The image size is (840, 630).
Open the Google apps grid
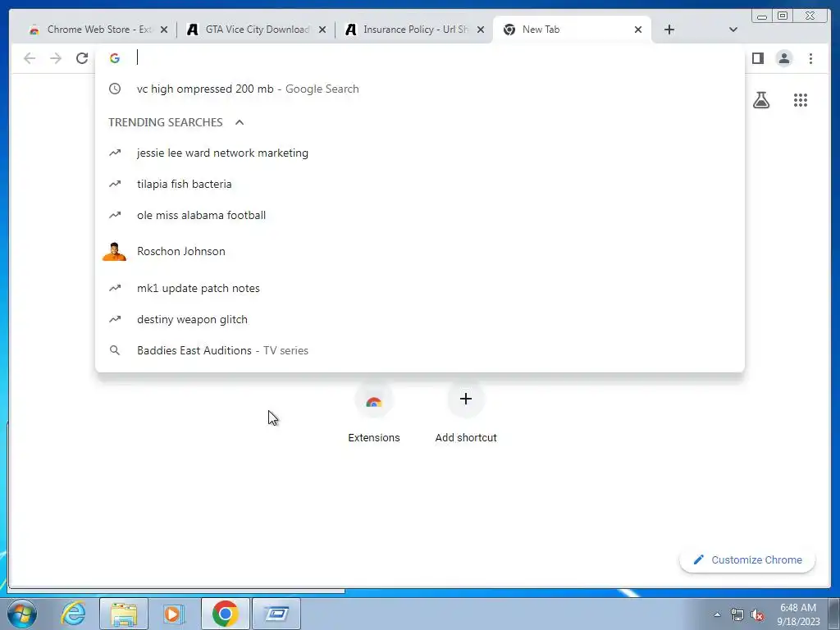pos(801,100)
